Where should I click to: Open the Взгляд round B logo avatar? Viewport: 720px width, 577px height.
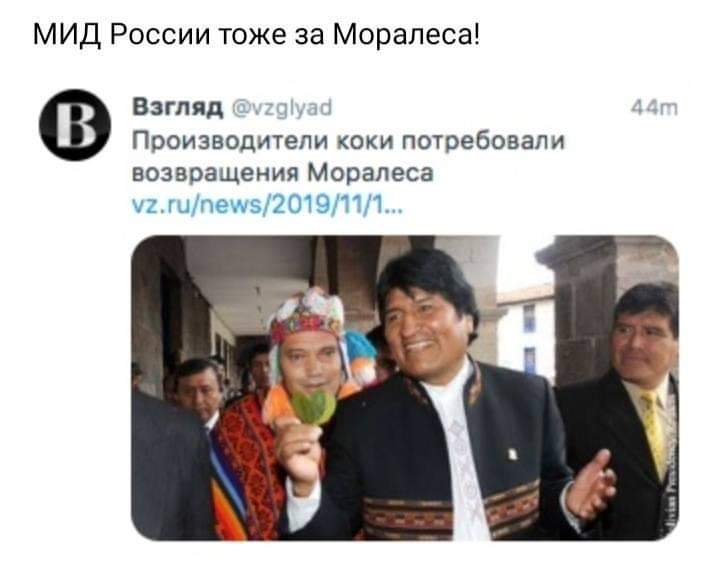[75, 125]
